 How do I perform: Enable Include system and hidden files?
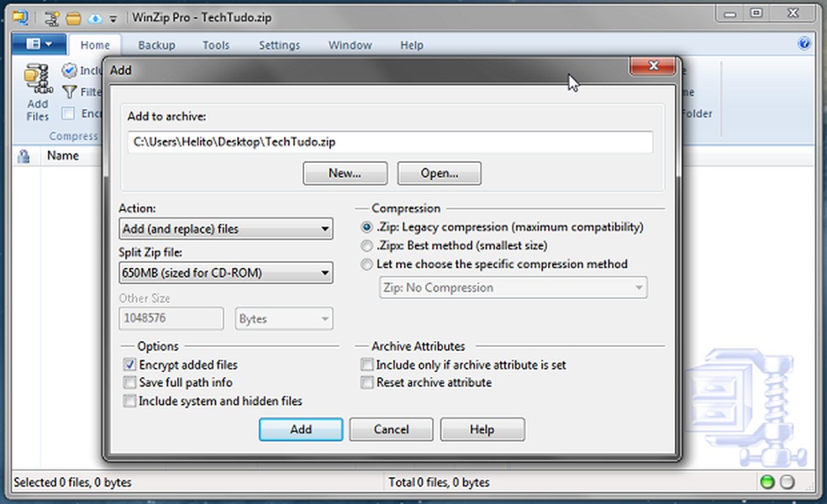[x=129, y=401]
